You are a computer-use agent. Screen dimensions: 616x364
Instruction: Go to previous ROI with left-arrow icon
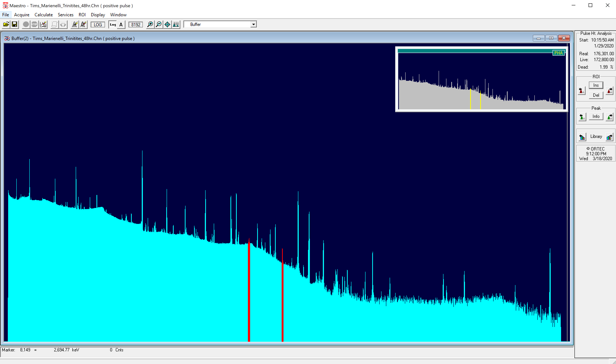[x=581, y=90]
